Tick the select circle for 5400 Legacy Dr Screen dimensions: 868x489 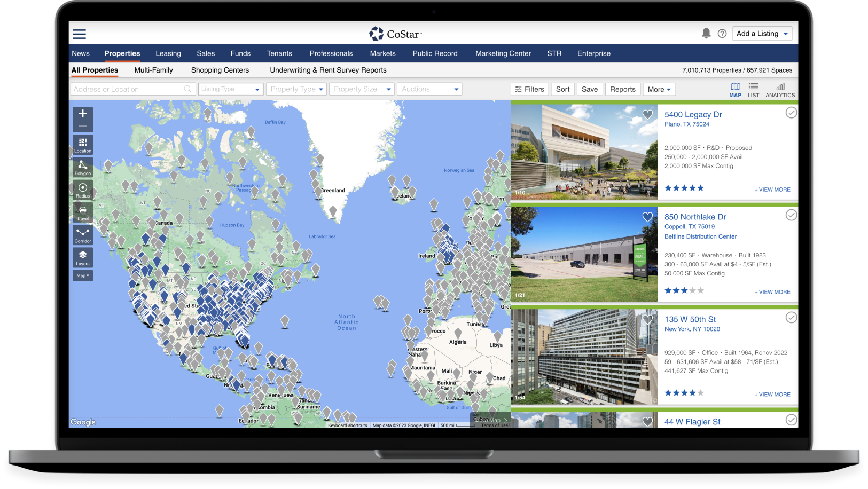point(791,113)
